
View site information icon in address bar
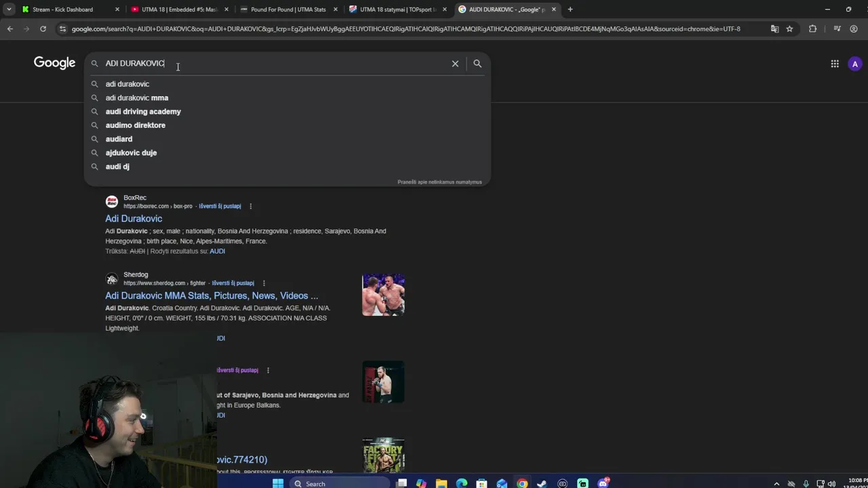[x=62, y=28]
